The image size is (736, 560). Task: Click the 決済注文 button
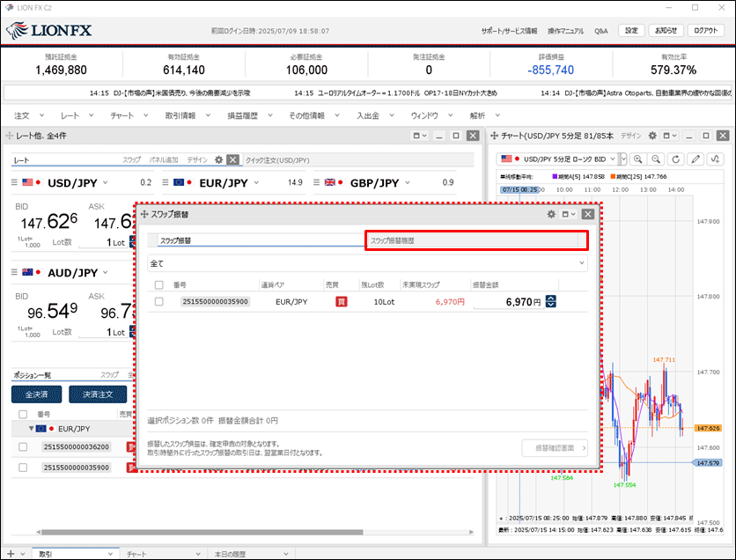tap(98, 394)
